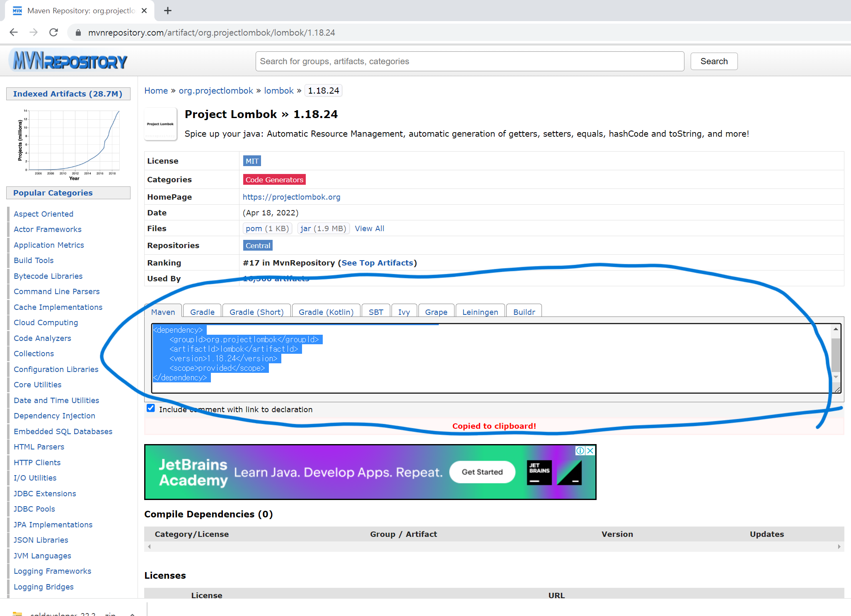This screenshot has height=616, width=851.
Task: Click the Code Generators category tag
Action: 274,179
